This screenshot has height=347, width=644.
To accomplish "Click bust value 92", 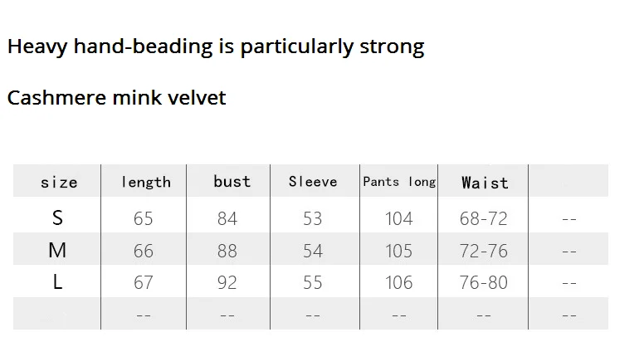I will [x=227, y=282].
